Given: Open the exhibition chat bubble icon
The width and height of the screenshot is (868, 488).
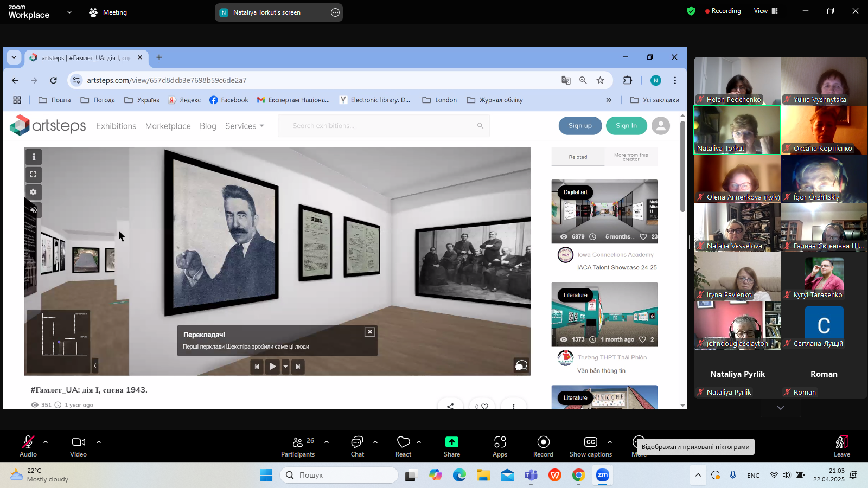Looking at the screenshot, I should point(520,365).
